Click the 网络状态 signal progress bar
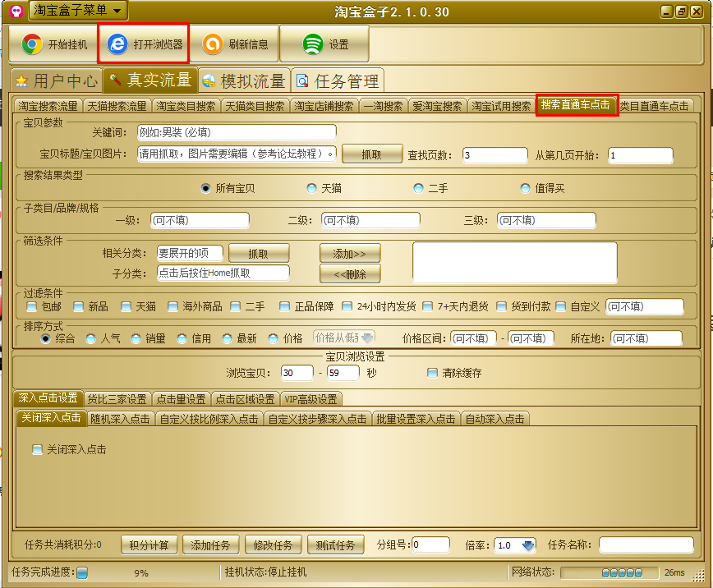The image size is (713, 588). click(609, 572)
